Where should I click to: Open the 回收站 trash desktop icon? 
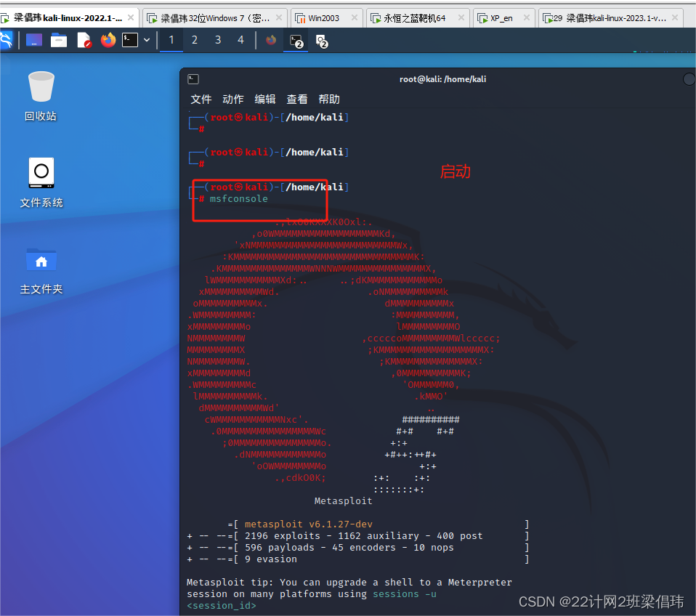coord(41,96)
